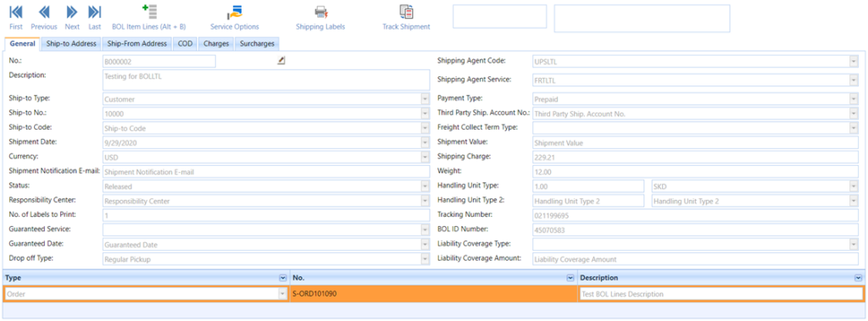The height and width of the screenshot is (321, 868).
Task: Click edit pencil icon beside No. field
Action: pos(281,61)
